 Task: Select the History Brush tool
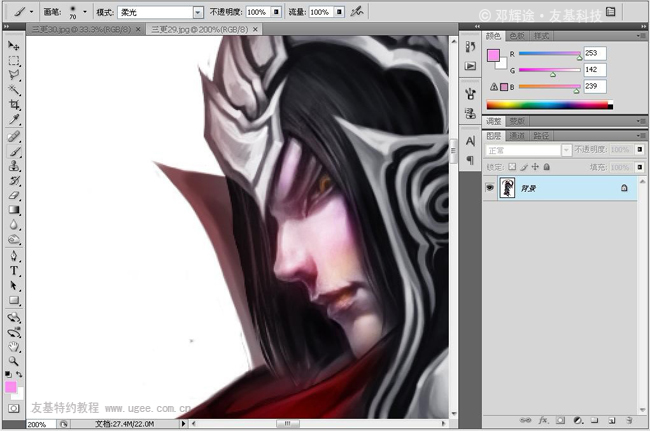(14, 181)
